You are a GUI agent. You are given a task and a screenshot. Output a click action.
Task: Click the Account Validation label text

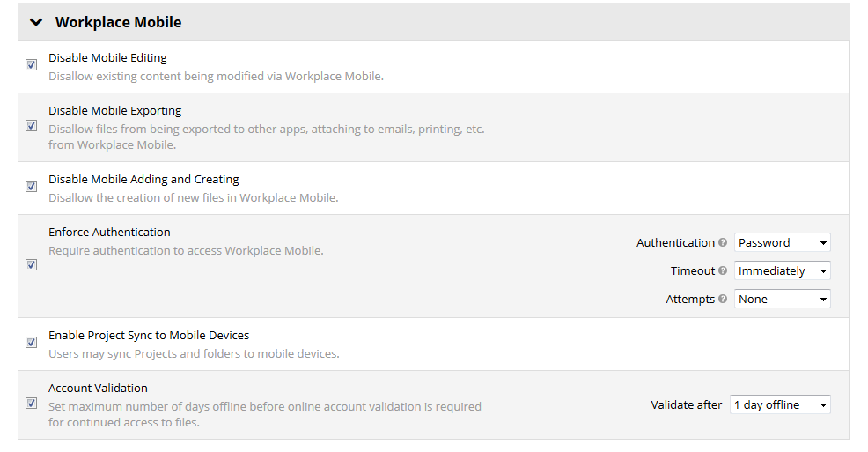point(98,389)
